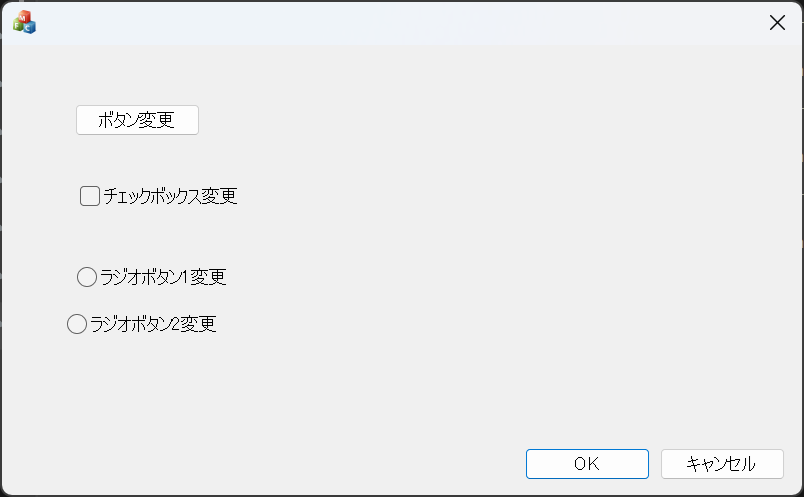Tick the チェックボックス変更 checkbox square
Viewport: 804px width, 497px height.
[90, 196]
